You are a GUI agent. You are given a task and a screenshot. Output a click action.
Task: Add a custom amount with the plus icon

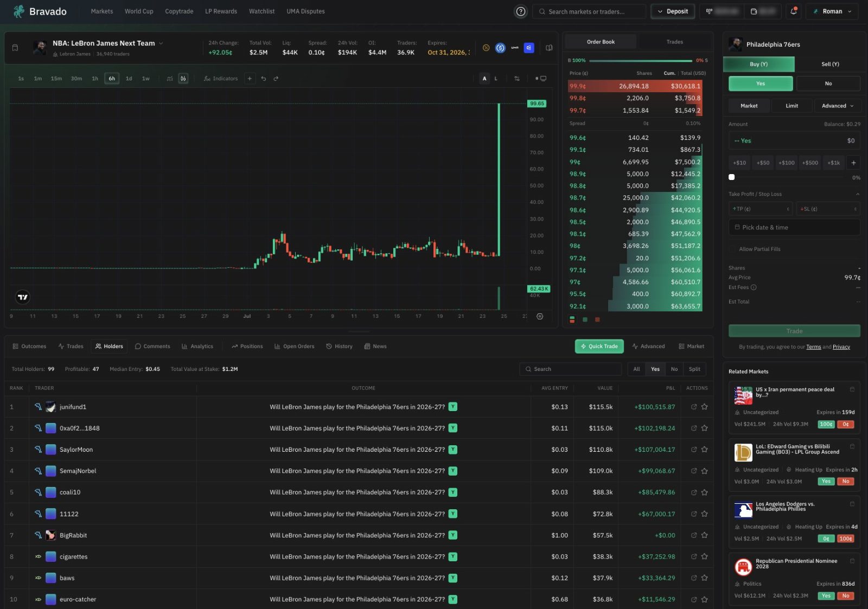pyautogui.click(x=853, y=163)
